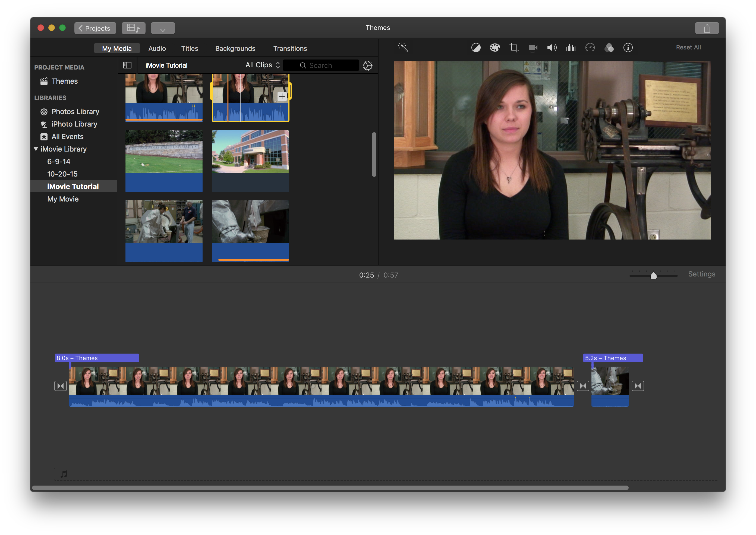Select the Crop tool in toolbar
Image resolution: width=756 pixels, height=535 pixels.
[x=514, y=48]
